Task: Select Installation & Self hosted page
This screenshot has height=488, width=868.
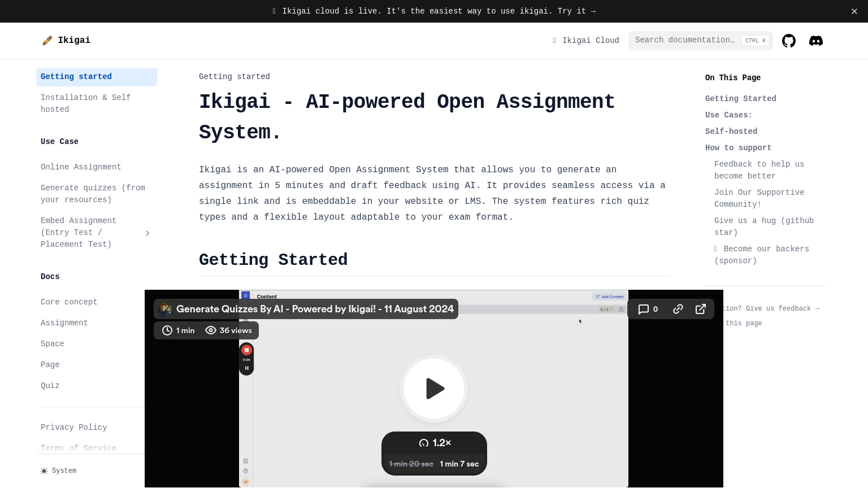Action: coord(85,103)
